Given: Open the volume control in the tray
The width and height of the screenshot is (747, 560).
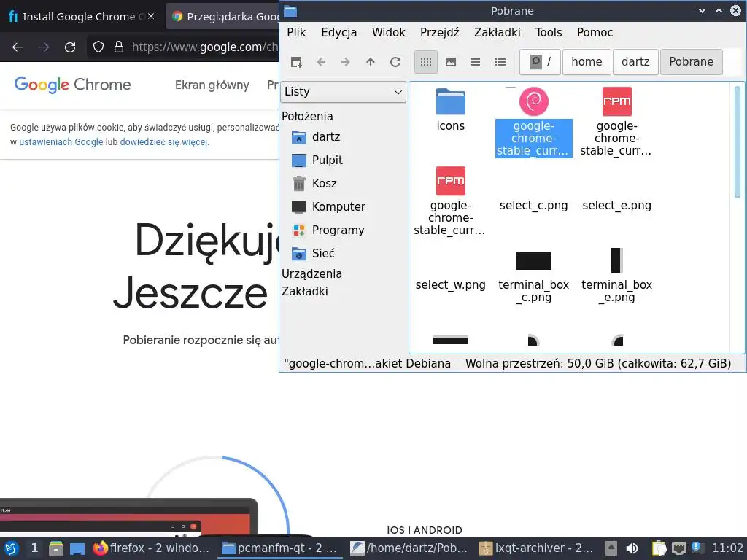Looking at the screenshot, I should (x=632, y=548).
